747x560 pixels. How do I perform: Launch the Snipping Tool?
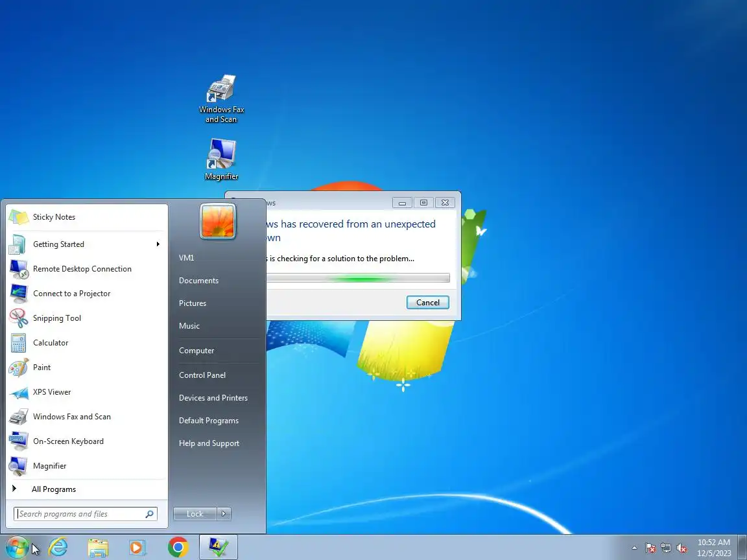(x=87, y=318)
